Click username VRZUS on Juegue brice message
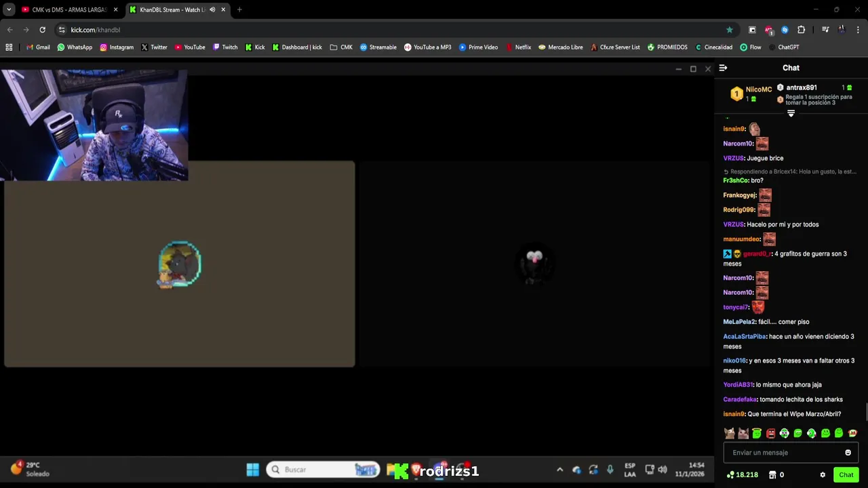This screenshot has height=488, width=868. pos(733,158)
